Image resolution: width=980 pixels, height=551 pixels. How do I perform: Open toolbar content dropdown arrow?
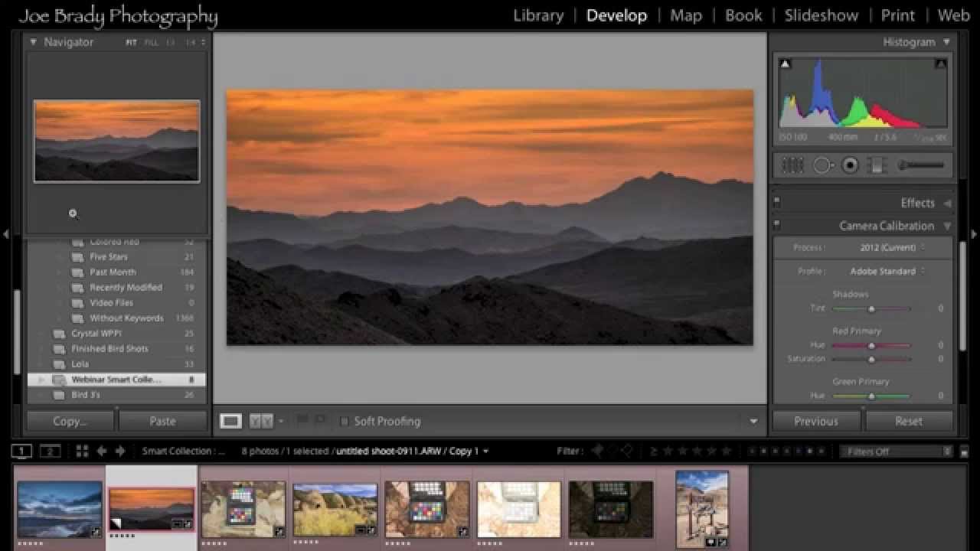pyautogui.click(x=753, y=421)
